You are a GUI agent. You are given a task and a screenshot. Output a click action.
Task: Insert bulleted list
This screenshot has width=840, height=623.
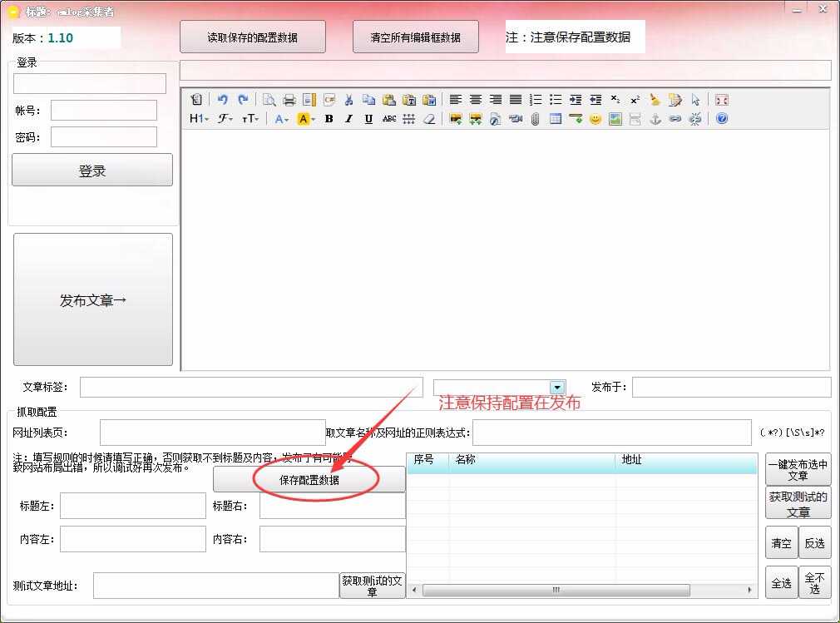click(x=556, y=99)
